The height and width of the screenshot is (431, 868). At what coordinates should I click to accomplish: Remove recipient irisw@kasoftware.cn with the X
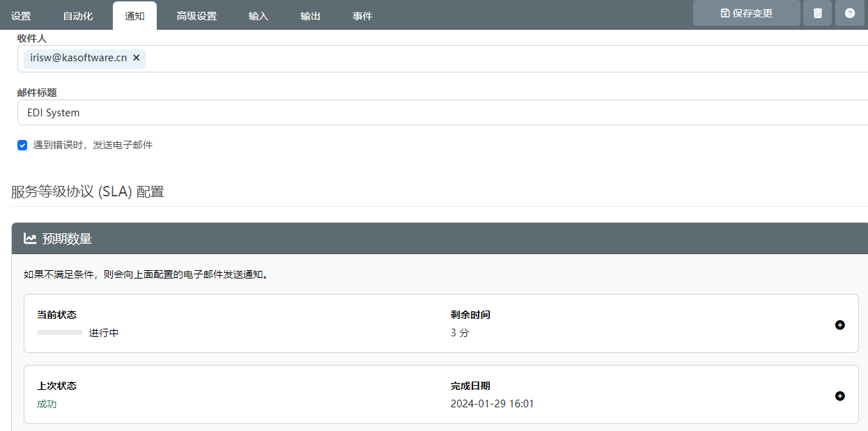pyautogui.click(x=137, y=58)
